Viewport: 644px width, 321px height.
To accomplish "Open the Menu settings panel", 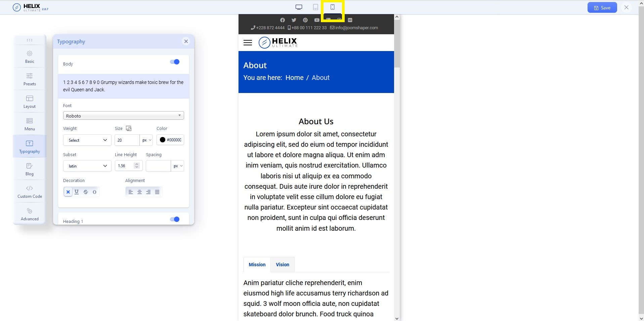I will click(x=29, y=124).
